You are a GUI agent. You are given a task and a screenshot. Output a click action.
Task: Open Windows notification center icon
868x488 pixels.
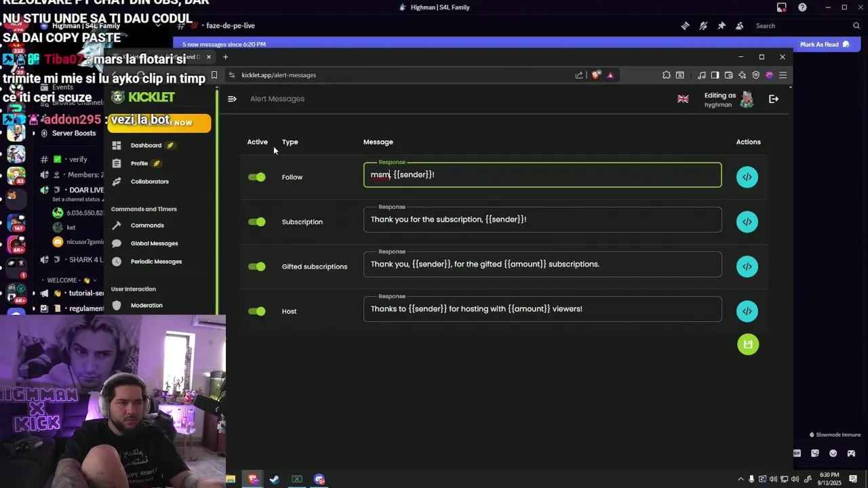tap(854, 479)
